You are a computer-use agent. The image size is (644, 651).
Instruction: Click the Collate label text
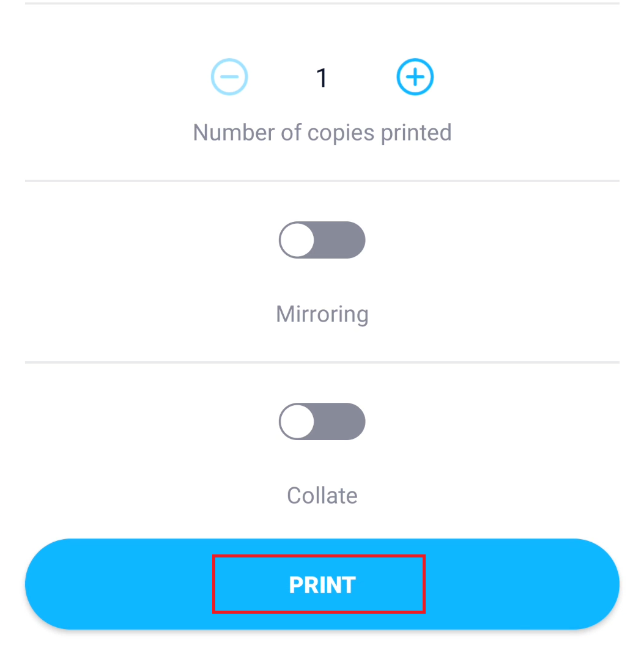tap(322, 495)
